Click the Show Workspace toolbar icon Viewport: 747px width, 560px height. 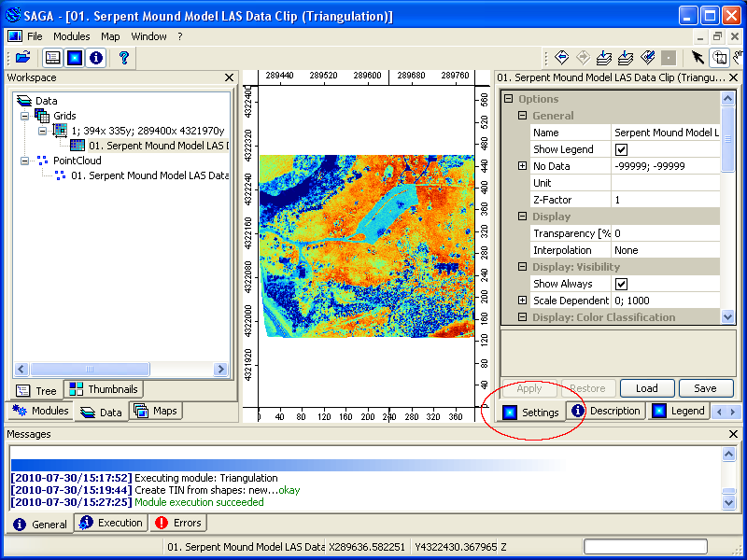[x=52, y=57]
